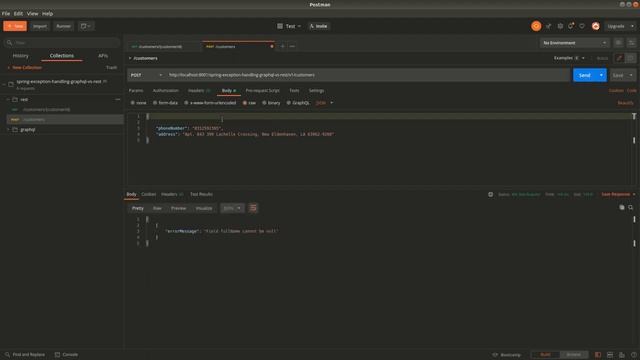Search within the response body icon
Image resolution: width=640 pixels, height=360 pixels.
(x=631, y=207)
